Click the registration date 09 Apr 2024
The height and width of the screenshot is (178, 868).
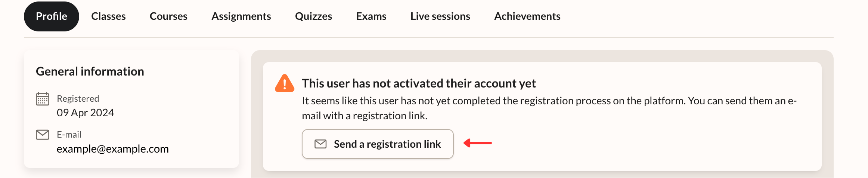(86, 113)
